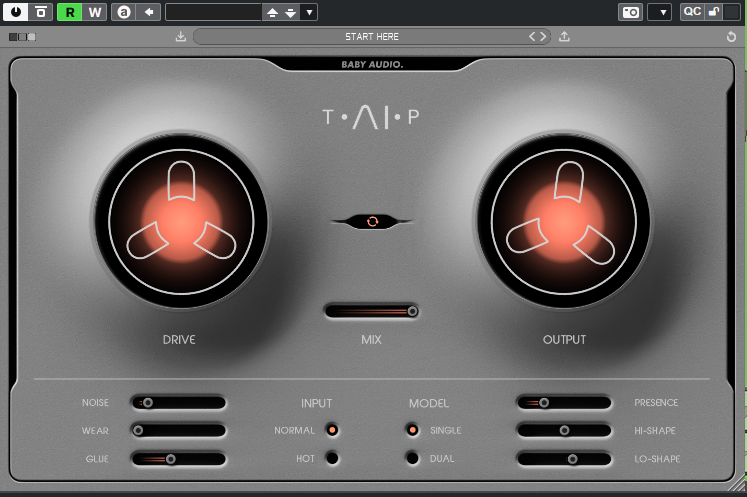747x497 pixels.
Task: Click the WEAR label
Action: point(95,431)
